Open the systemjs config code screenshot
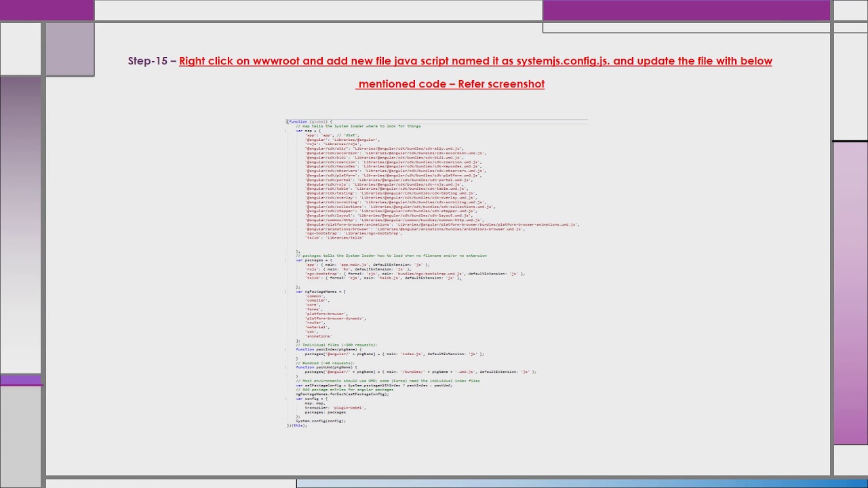 click(x=437, y=273)
